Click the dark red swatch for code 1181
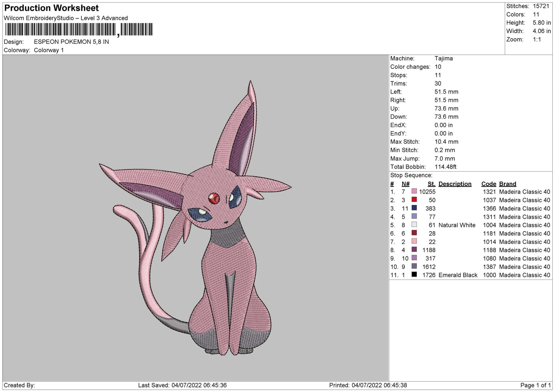The image size is (555, 392). tap(414, 233)
